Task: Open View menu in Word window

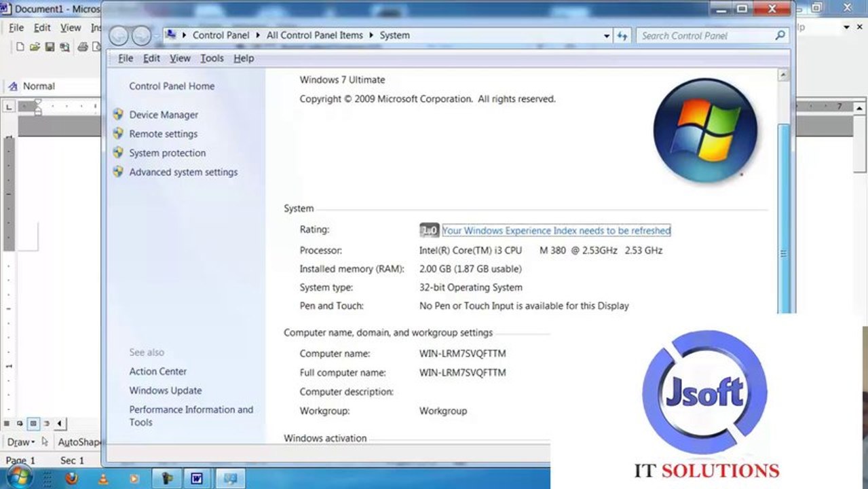Action: pyautogui.click(x=71, y=28)
